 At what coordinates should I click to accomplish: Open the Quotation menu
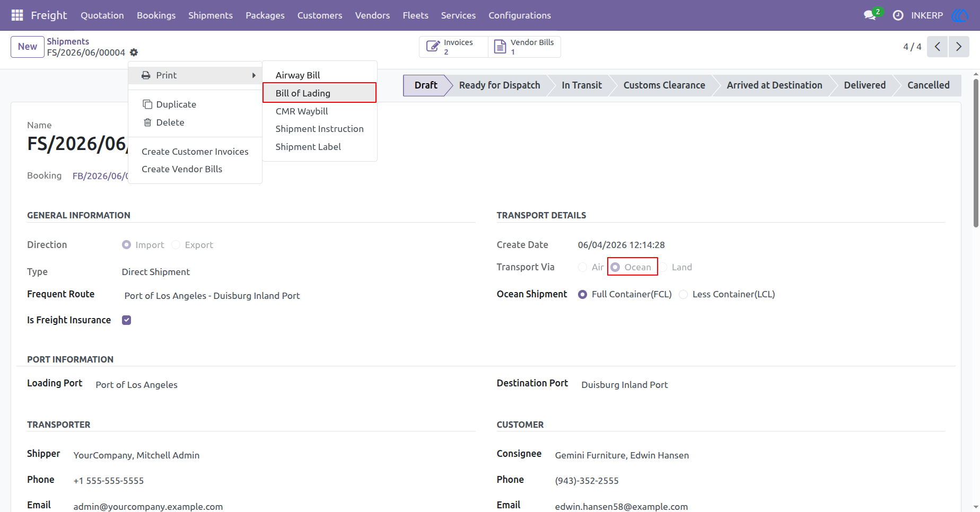102,15
